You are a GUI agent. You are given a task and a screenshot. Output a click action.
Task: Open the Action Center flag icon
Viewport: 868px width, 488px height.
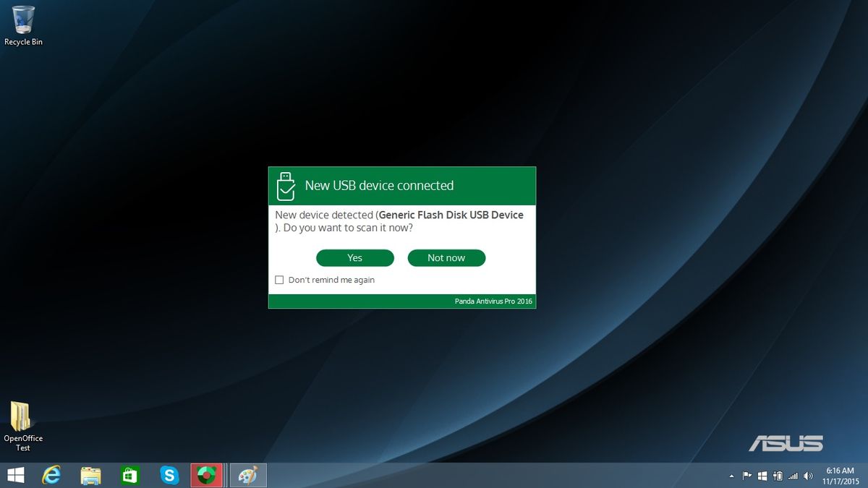click(x=747, y=476)
